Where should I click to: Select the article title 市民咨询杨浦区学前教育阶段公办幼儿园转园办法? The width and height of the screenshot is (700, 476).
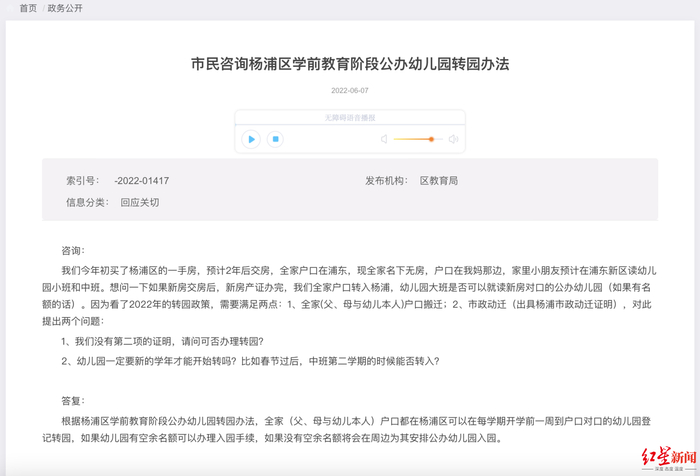[350, 64]
